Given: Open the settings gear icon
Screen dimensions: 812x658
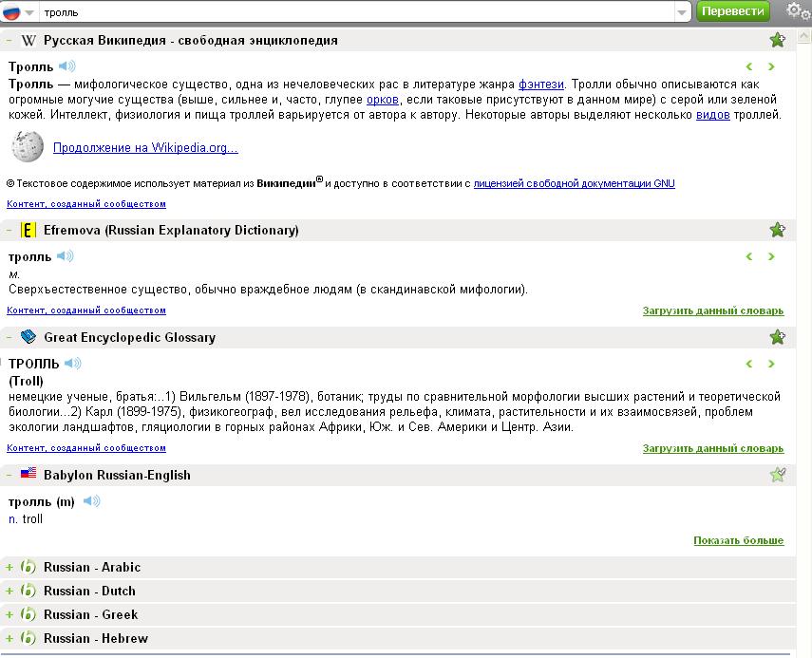Looking at the screenshot, I should point(797,10).
